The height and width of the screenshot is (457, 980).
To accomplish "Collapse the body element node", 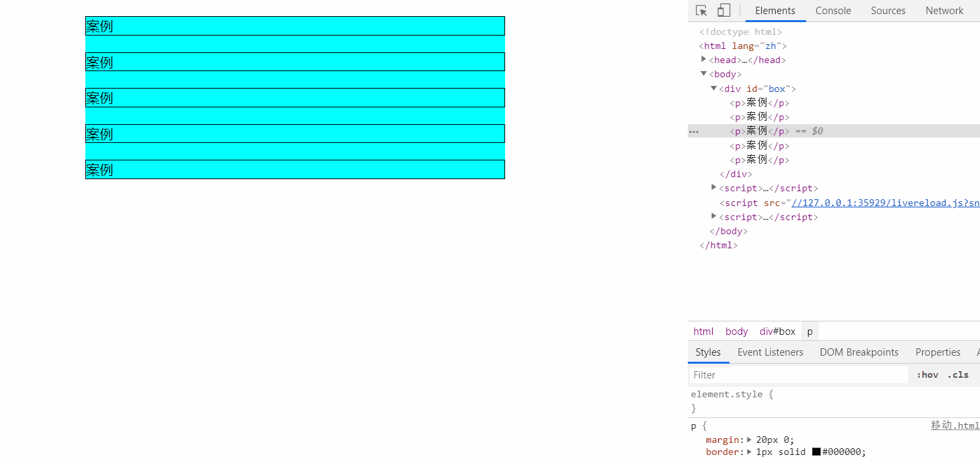I will [x=704, y=74].
